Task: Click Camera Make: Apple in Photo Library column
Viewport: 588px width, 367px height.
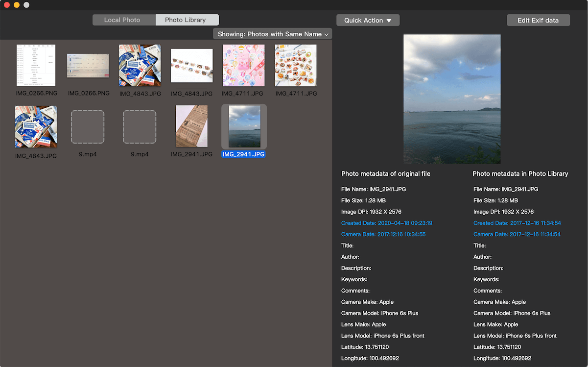Action: [x=499, y=302]
